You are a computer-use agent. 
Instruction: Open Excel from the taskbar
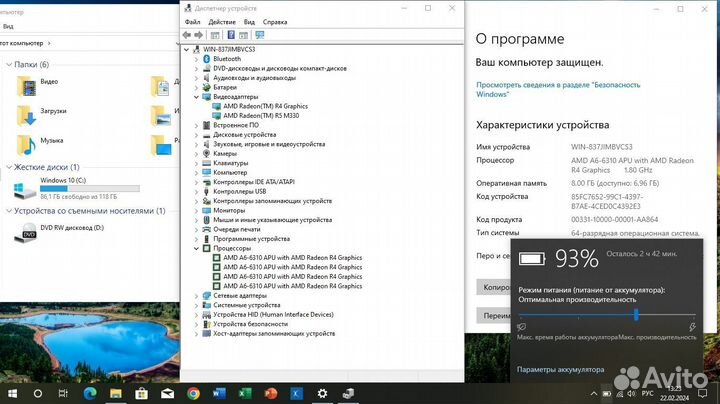[245, 393]
